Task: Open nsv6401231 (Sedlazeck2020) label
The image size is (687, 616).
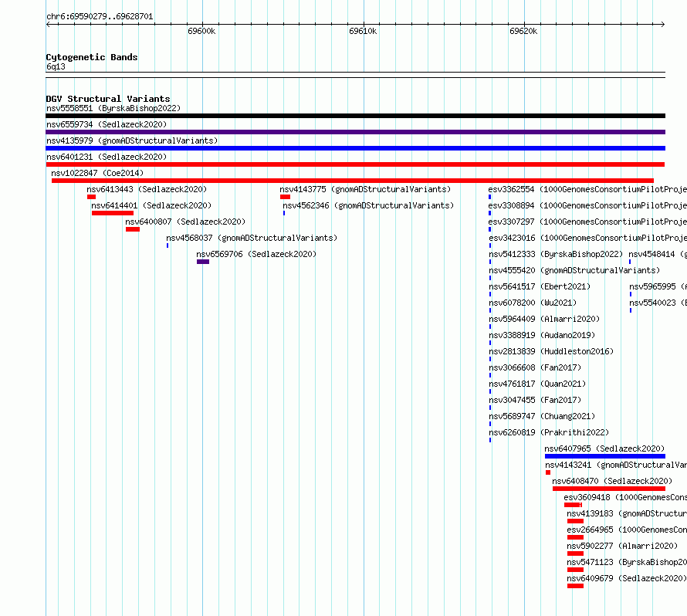Action: (107, 157)
